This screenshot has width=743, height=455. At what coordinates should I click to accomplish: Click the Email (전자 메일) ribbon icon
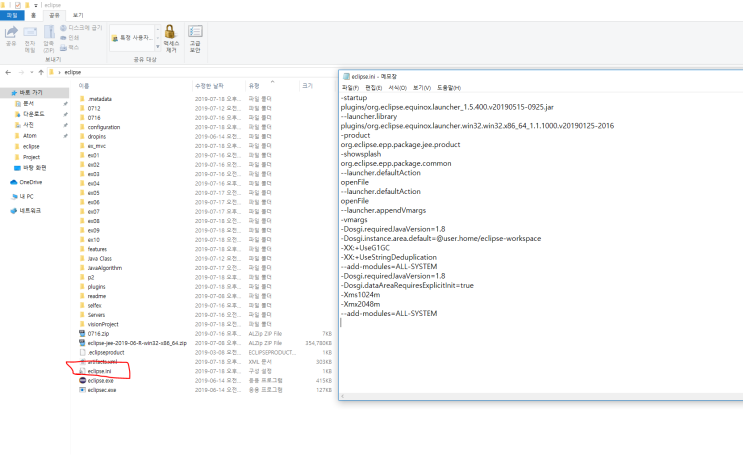[x=30, y=39]
